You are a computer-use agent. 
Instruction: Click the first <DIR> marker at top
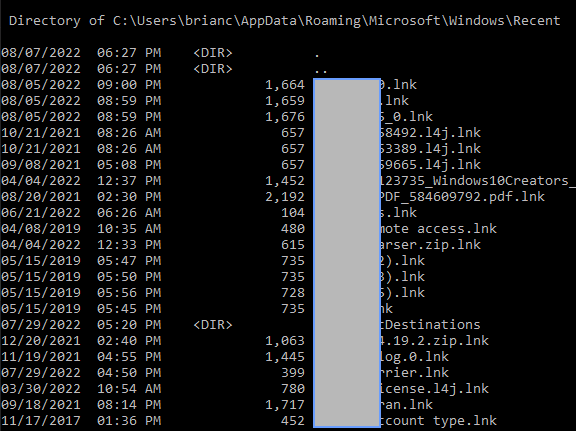[x=213, y=53]
